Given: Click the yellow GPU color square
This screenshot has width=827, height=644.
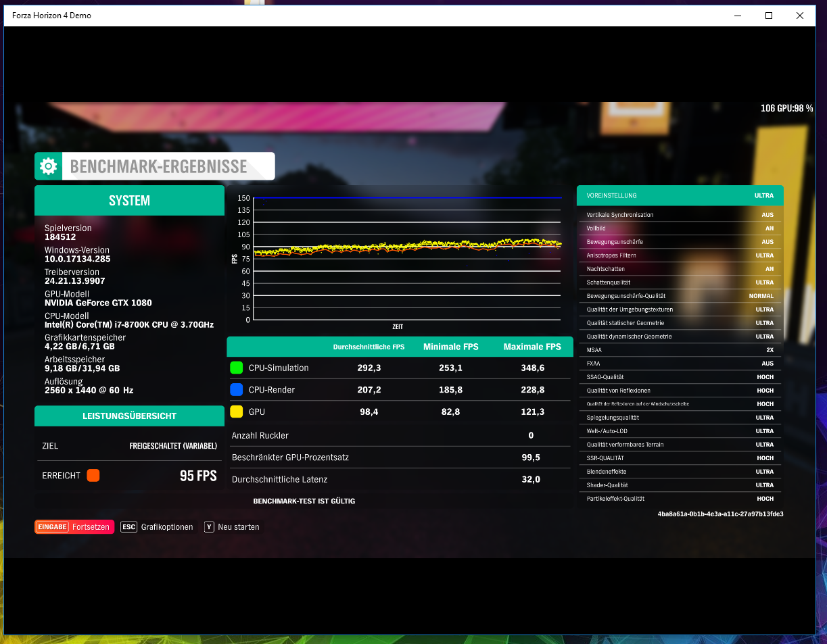Looking at the screenshot, I should click(x=237, y=411).
